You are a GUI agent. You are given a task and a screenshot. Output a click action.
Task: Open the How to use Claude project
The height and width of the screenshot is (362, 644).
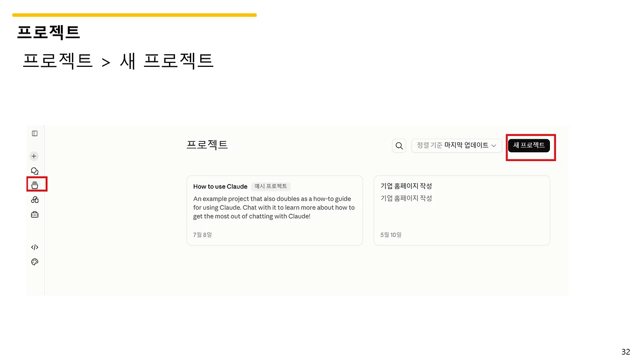tap(220, 187)
